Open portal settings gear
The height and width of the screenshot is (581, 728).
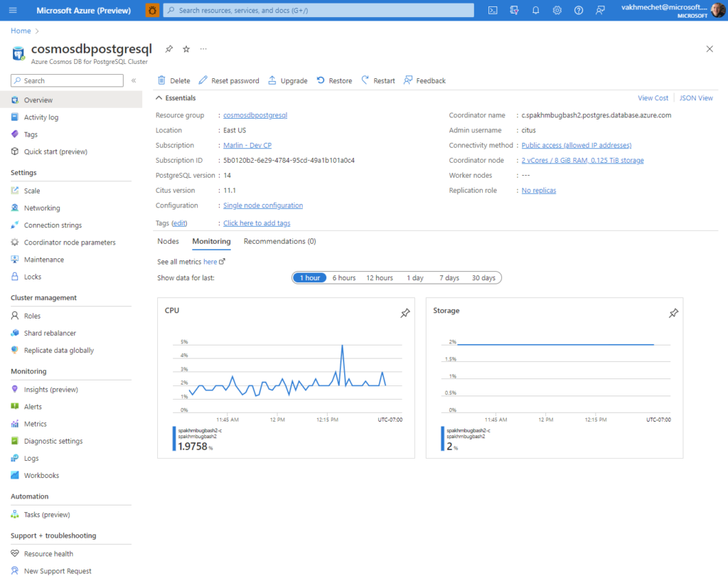click(x=557, y=10)
